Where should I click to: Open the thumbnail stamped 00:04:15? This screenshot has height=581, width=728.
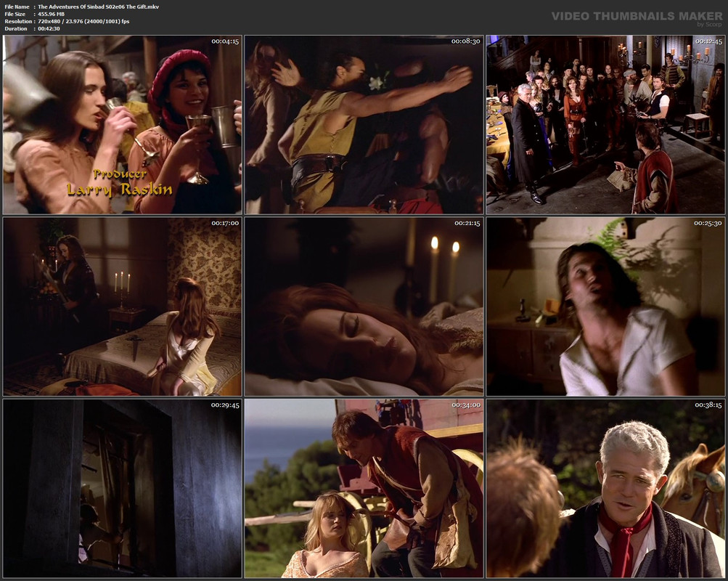[x=122, y=124]
